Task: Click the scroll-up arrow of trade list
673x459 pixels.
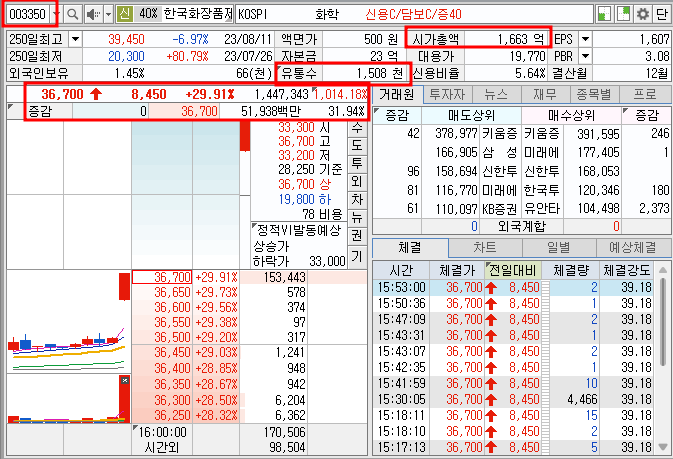Action: 663,270
